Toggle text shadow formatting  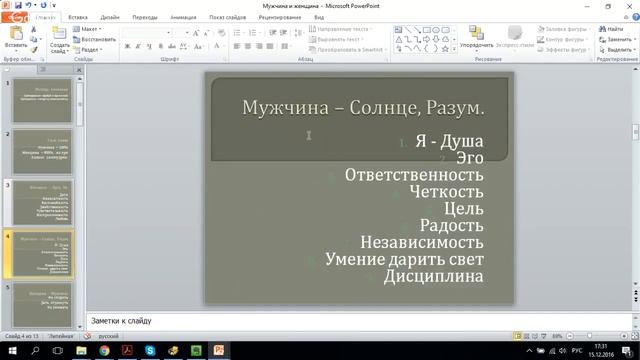click(x=160, y=47)
